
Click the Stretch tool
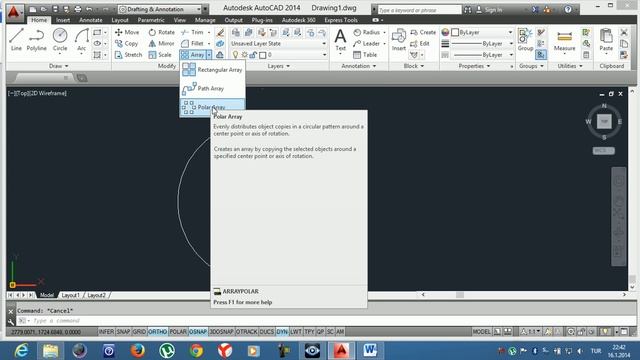pyautogui.click(x=129, y=55)
